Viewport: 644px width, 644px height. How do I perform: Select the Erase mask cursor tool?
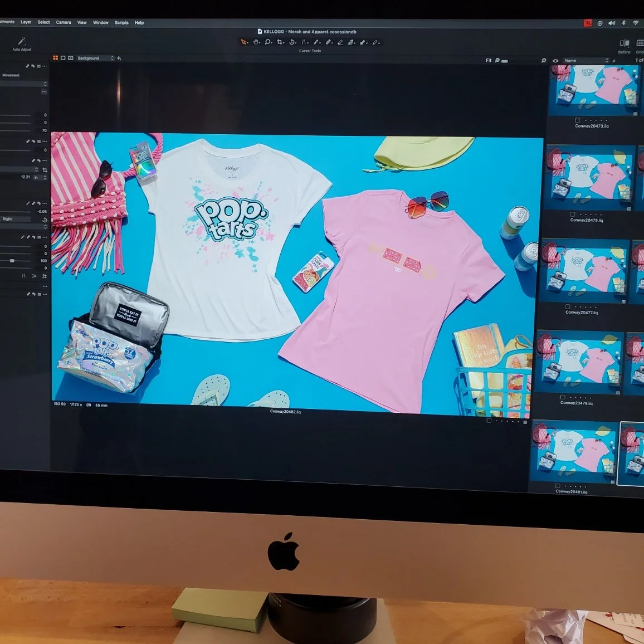pos(340,42)
